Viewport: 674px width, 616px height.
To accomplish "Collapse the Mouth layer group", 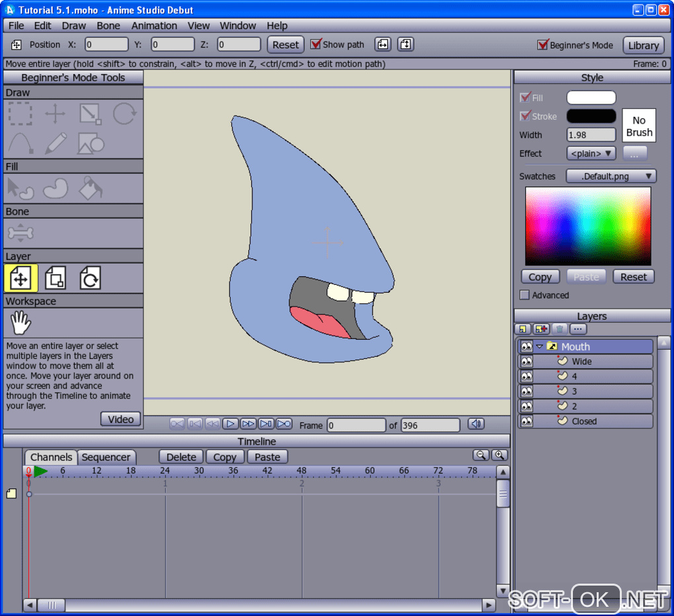I will (x=539, y=346).
